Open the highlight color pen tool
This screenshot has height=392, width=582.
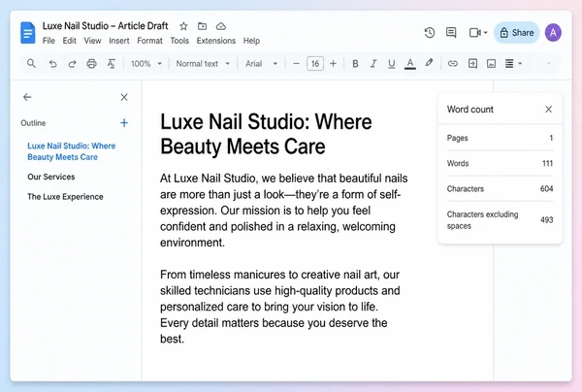coord(429,63)
